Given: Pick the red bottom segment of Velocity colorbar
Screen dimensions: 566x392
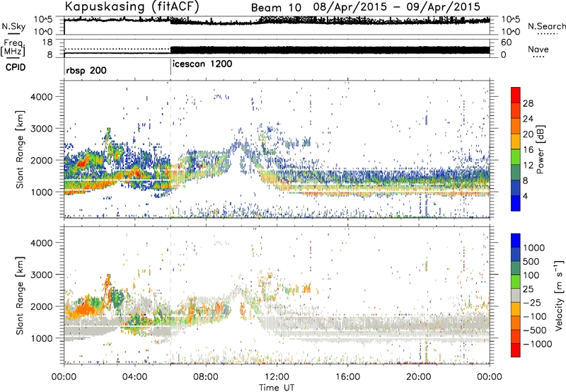Looking at the screenshot, I should tap(516, 350).
